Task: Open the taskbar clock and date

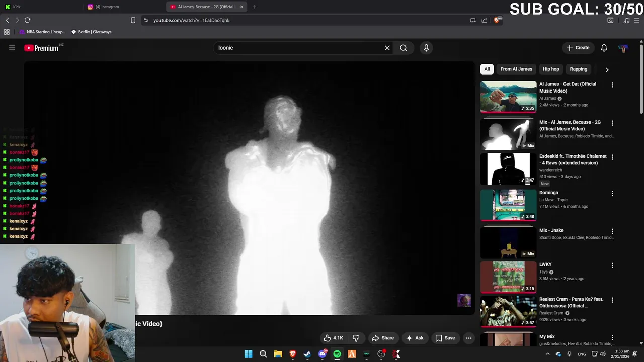Action: pyautogui.click(x=622, y=354)
